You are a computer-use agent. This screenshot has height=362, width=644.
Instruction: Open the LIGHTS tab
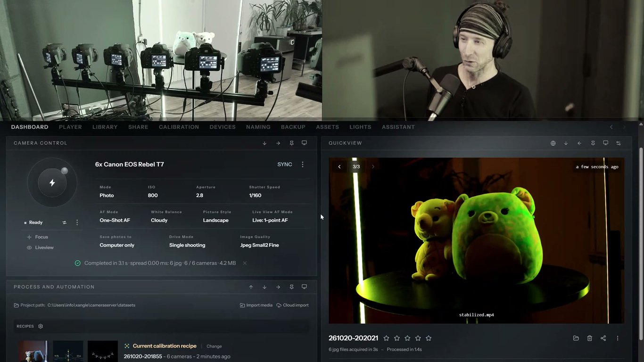(x=360, y=127)
